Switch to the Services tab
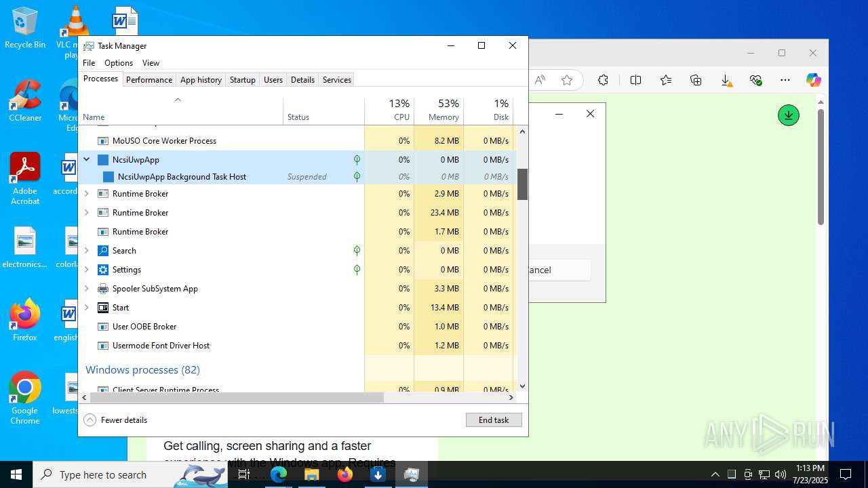The width and height of the screenshot is (868, 488). 337,80
